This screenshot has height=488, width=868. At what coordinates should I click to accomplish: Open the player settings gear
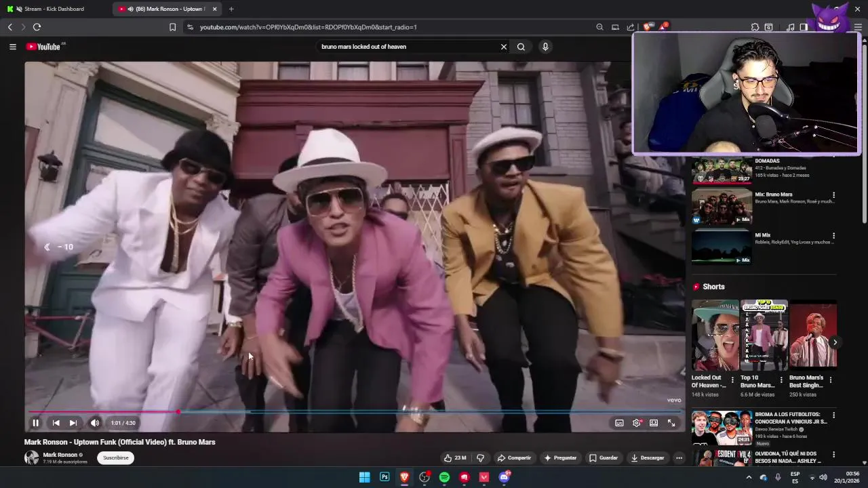tap(637, 423)
